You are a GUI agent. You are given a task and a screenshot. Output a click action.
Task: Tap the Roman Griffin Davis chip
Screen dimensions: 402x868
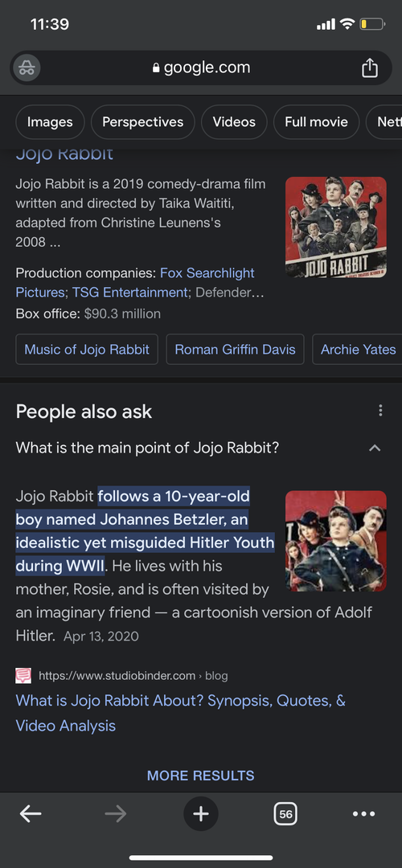click(x=236, y=350)
